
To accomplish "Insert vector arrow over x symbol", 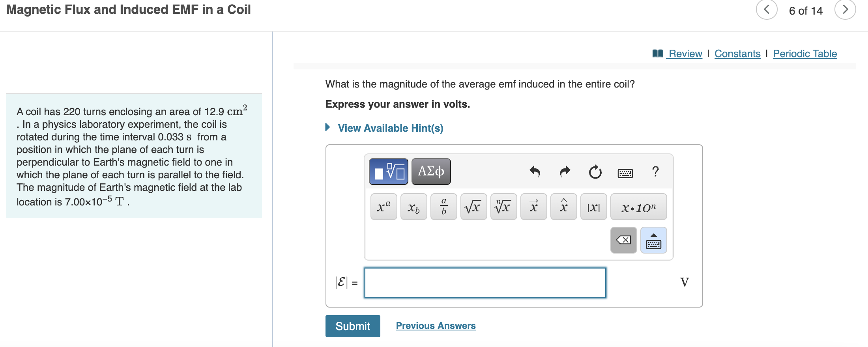I will click(534, 207).
